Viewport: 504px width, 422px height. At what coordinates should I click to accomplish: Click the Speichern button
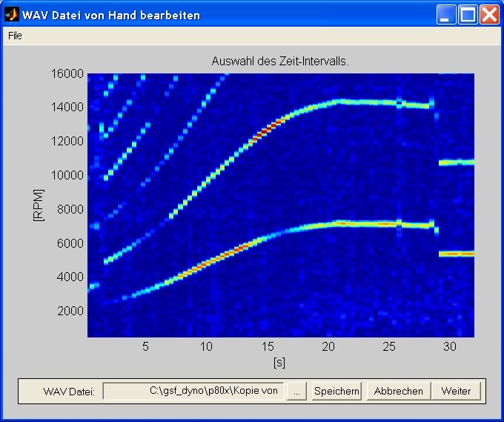[336, 391]
